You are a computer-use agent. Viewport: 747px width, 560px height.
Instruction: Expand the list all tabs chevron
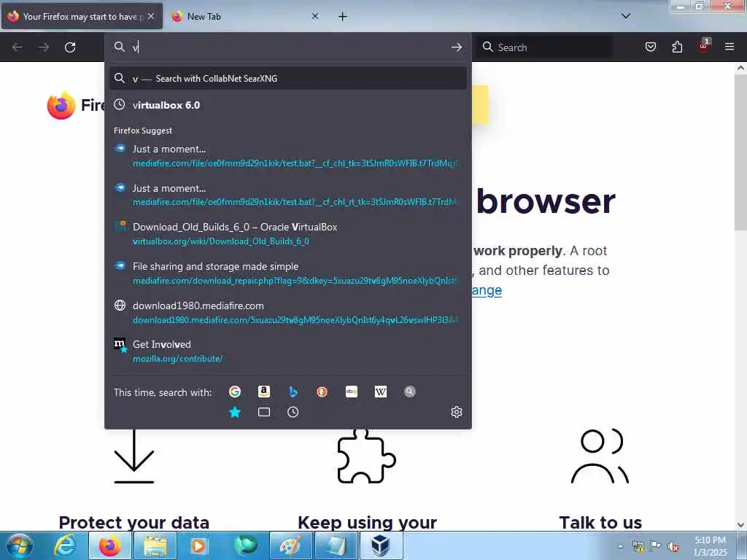(x=626, y=16)
